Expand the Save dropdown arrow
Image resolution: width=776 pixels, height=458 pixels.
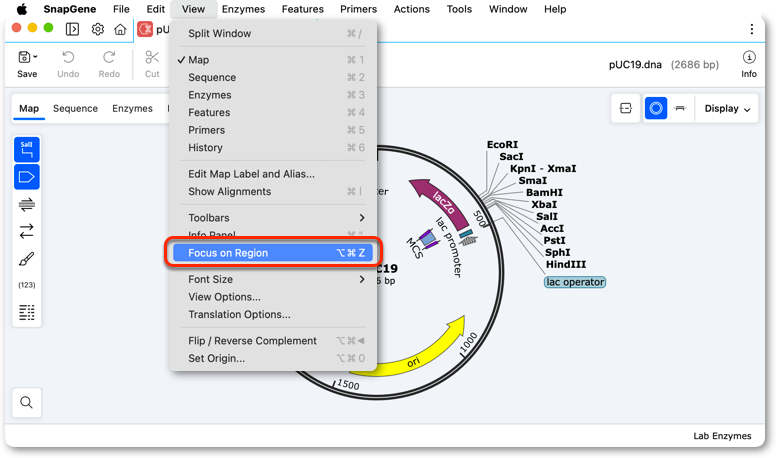(x=35, y=57)
